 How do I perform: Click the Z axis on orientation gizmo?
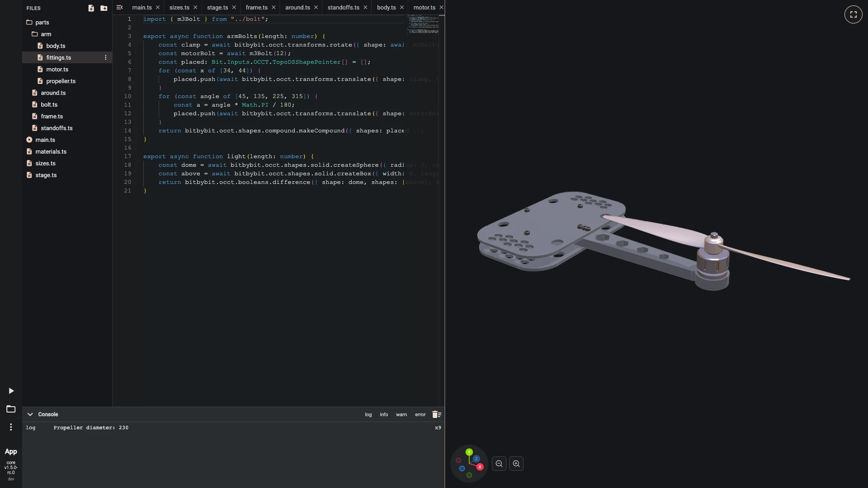[x=476, y=459]
